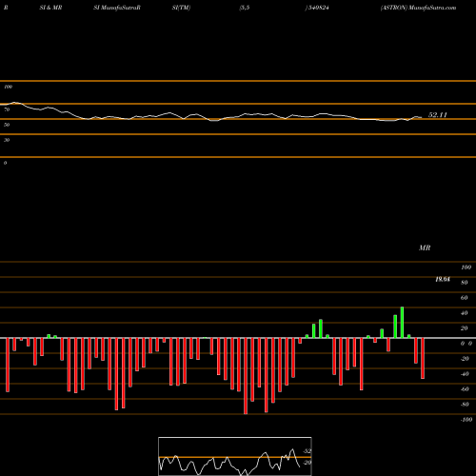Click the SI MunafaSutraR header label
Screen dimensions: 476x476
point(117,8)
